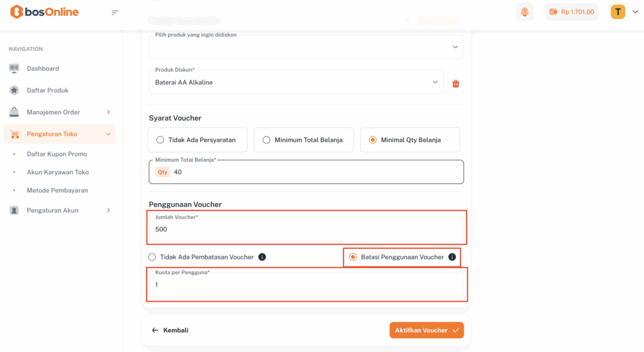This screenshot has width=644, height=352.
Task: Click info icon beside Batasi Penggunaan Voucher
Action: 452,257
